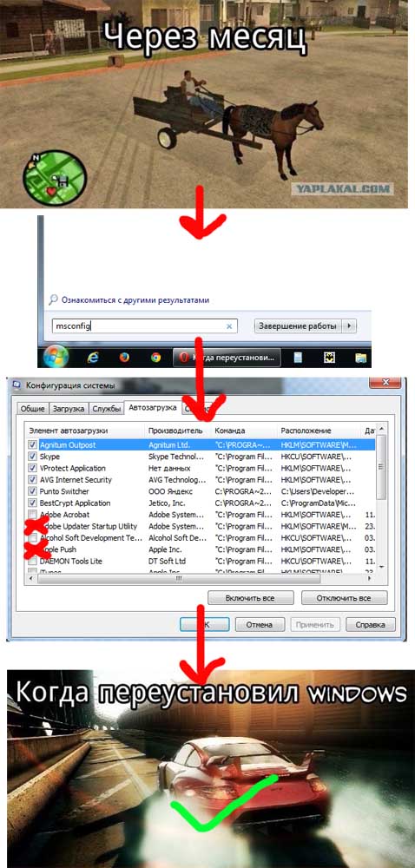Click the horizontal scrollbar thumb in the startup list
Screen dimensions: 415x868
click(179, 578)
